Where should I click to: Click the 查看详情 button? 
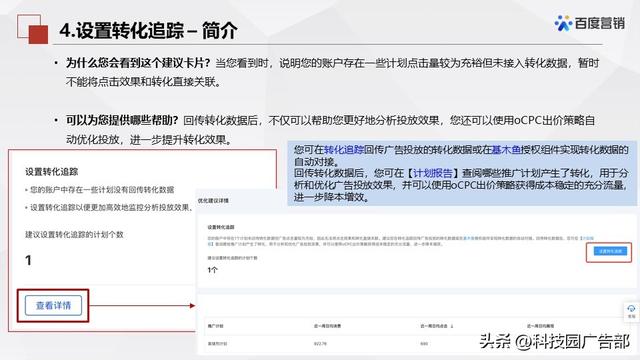pyautogui.click(x=53, y=305)
